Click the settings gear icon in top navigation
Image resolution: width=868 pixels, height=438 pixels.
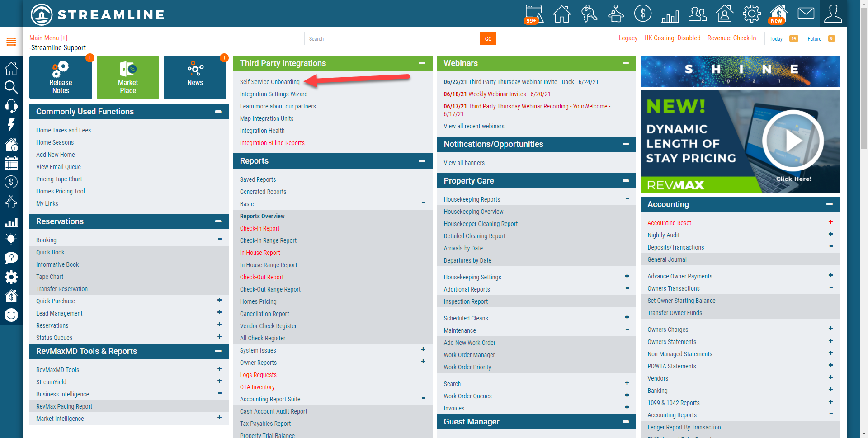751,14
